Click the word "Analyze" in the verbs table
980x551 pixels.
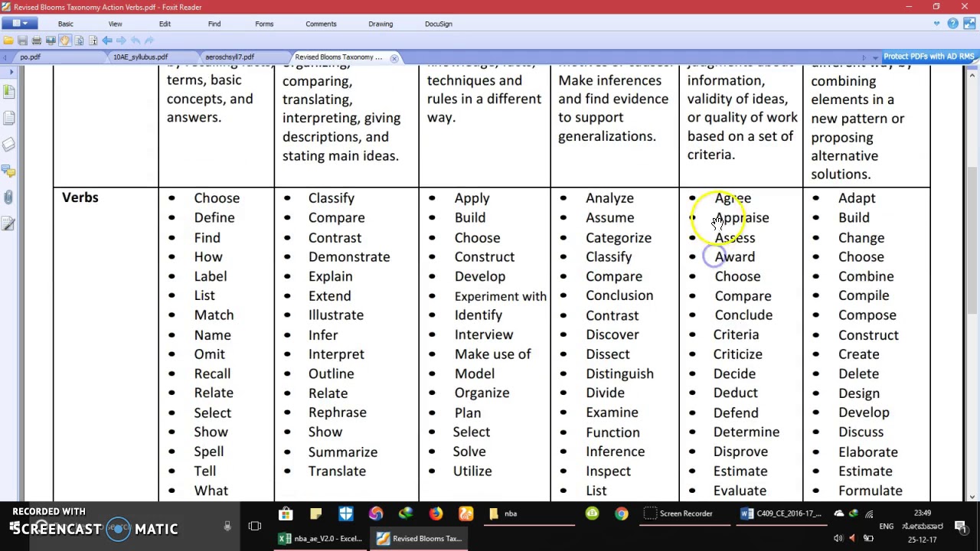point(609,198)
